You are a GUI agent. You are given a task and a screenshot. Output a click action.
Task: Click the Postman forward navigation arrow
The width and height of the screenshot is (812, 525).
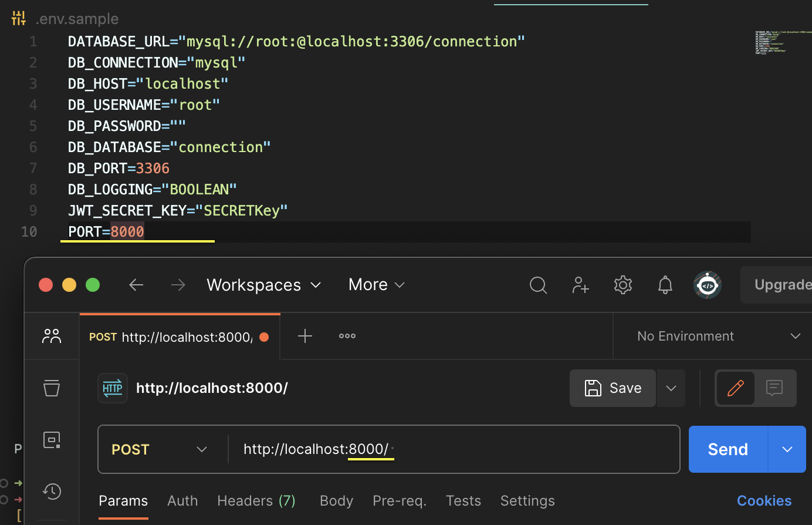[x=178, y=285]
